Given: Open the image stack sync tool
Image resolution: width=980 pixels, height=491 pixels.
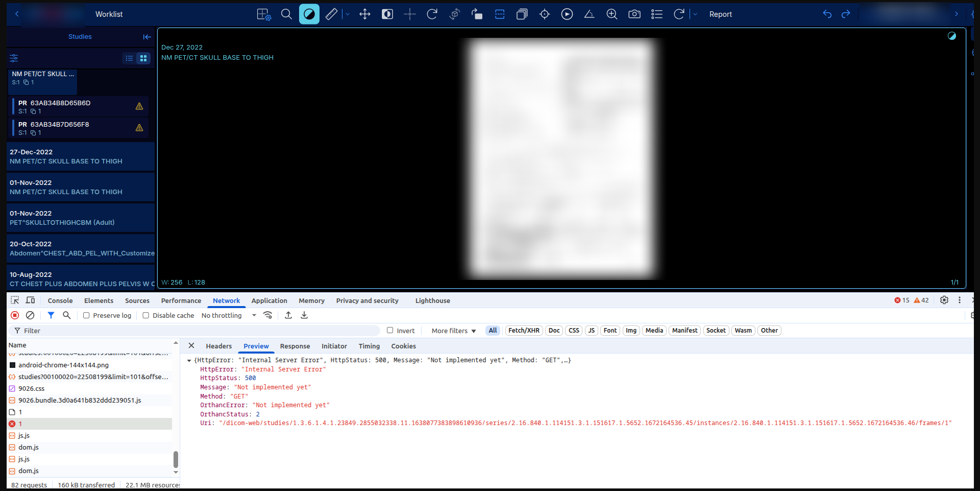Looking at the screenshot, I should pos(522,14).
